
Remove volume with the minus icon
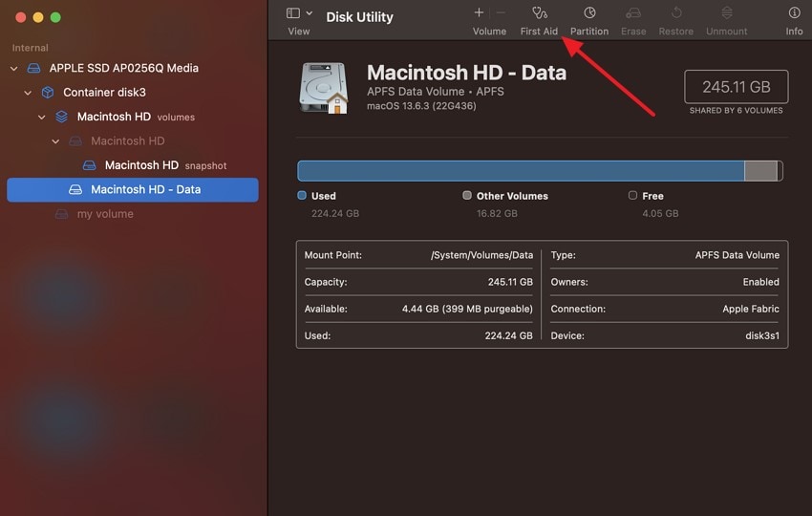501,12
